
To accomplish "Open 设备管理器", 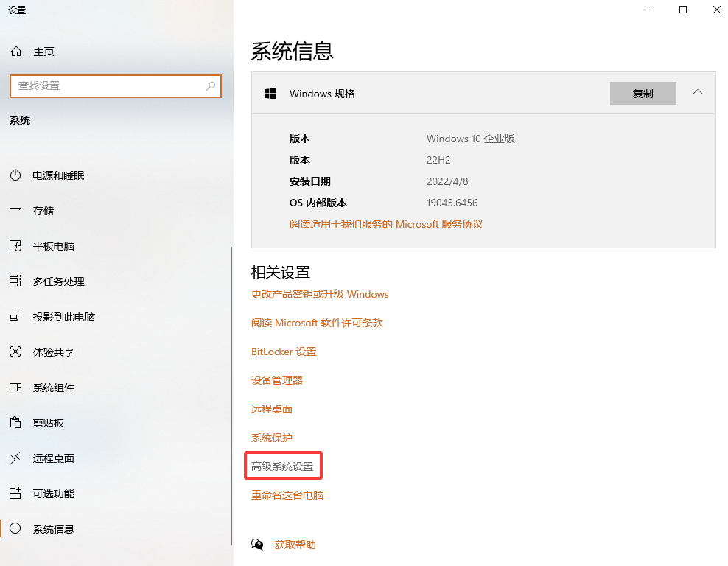I will pyautogui.click(x=278, y=380).
